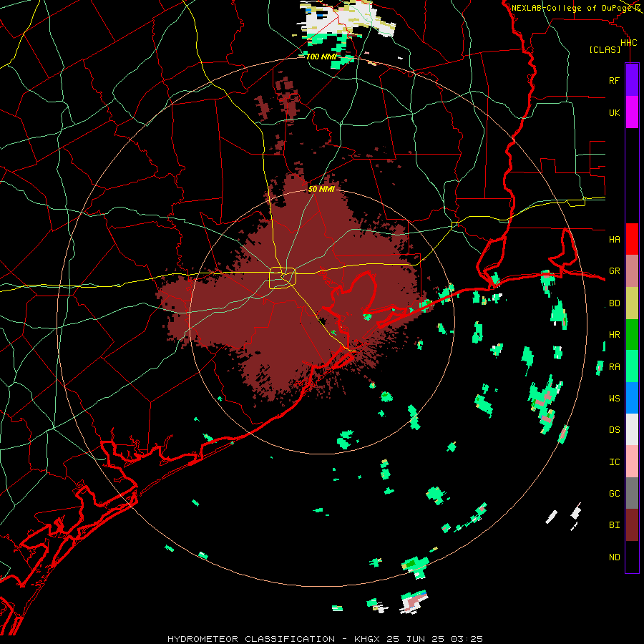Pick the WS blue legend swatch

(x=632, y=398)
